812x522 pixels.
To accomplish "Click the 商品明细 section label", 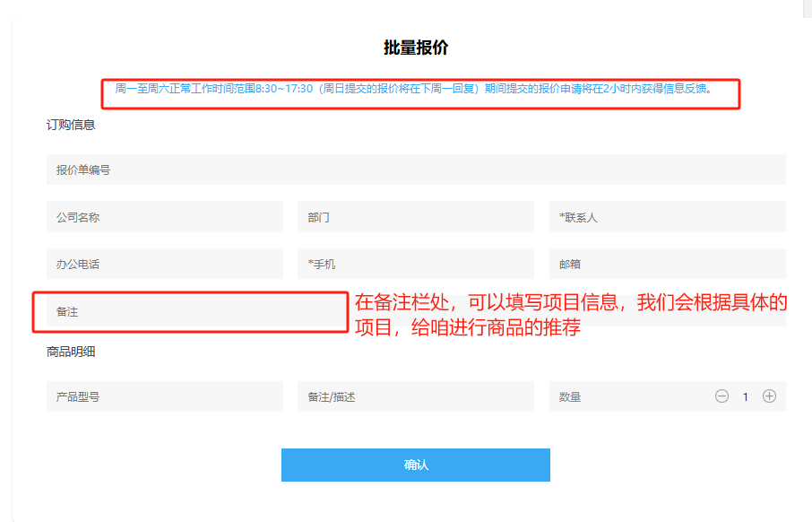I will pos(71,352).
